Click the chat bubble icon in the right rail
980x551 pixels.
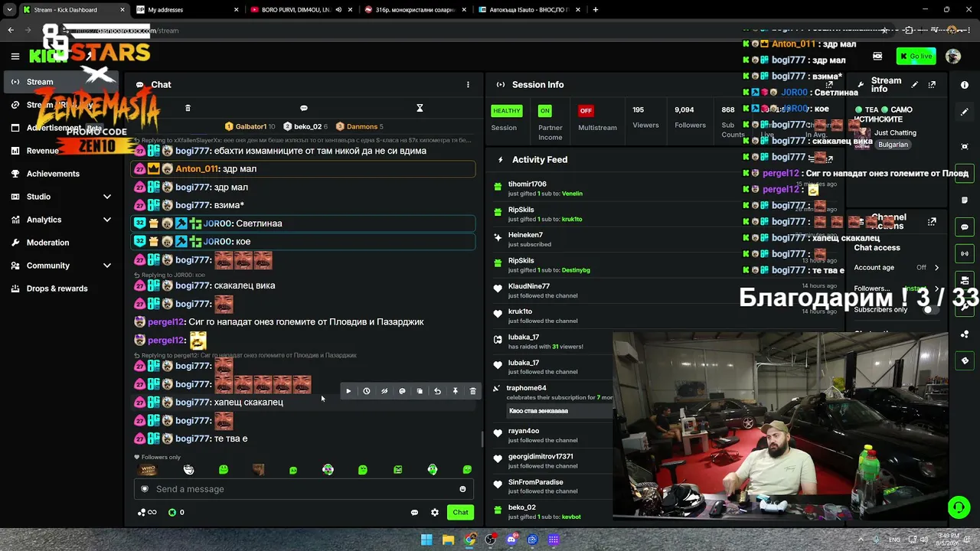click(x=965, y=227)
